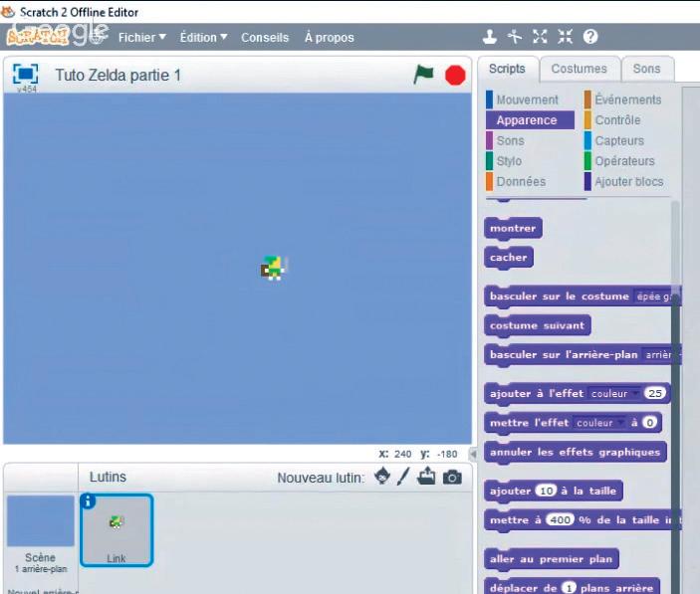Click the 400 value in mettre à taille
This screenshot has height=594, width=700.
560,520
